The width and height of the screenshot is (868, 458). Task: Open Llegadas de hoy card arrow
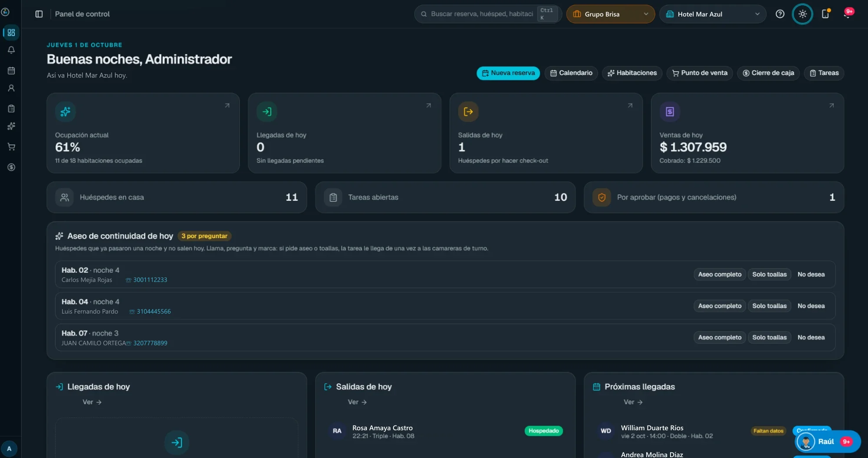point(428,105)
